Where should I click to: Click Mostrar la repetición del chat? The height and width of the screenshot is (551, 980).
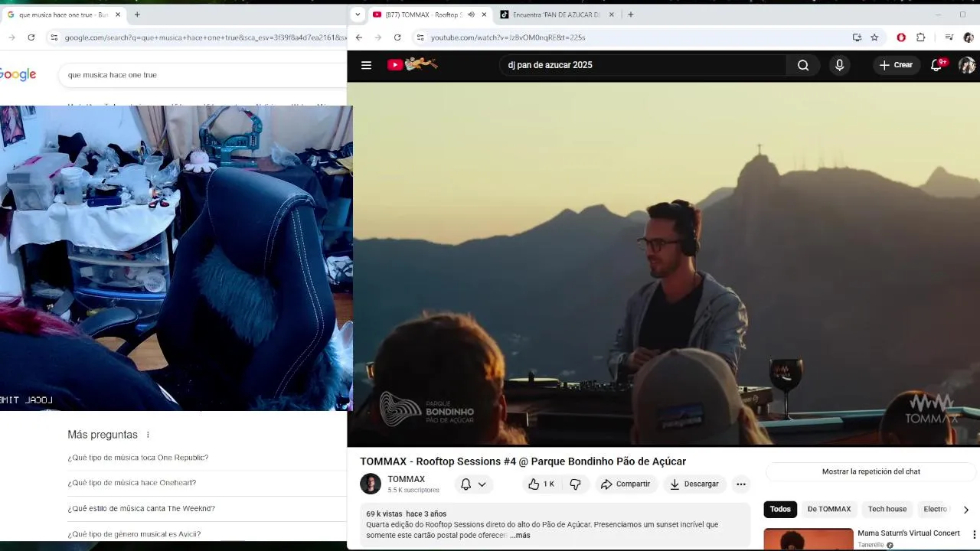[871, 471]
